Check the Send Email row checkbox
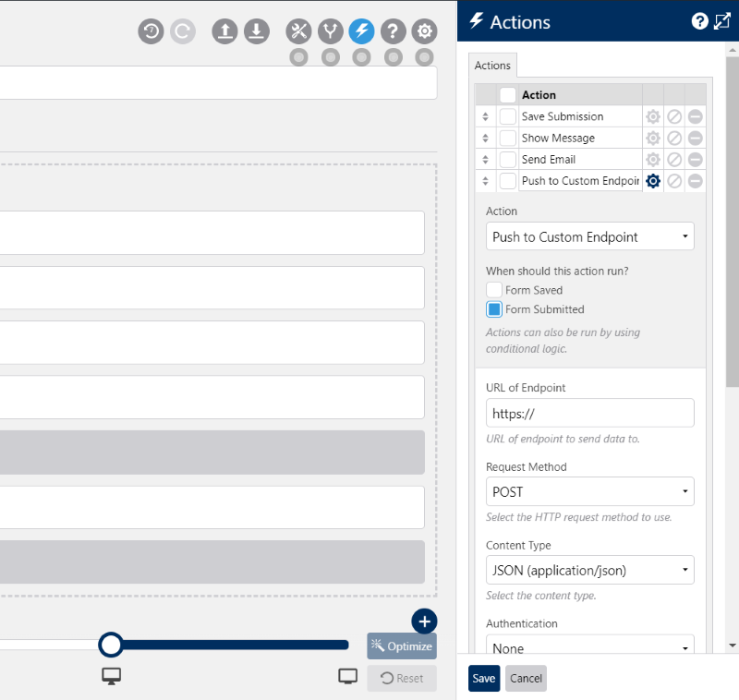The height and width of the screenshot is (700, 739). pos(507,159)
